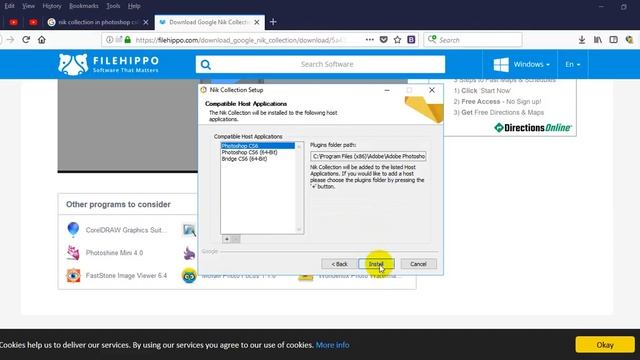Click the CorelDRAW balloon icon
This screenshot has height=360, width=640.
point(73,230)
